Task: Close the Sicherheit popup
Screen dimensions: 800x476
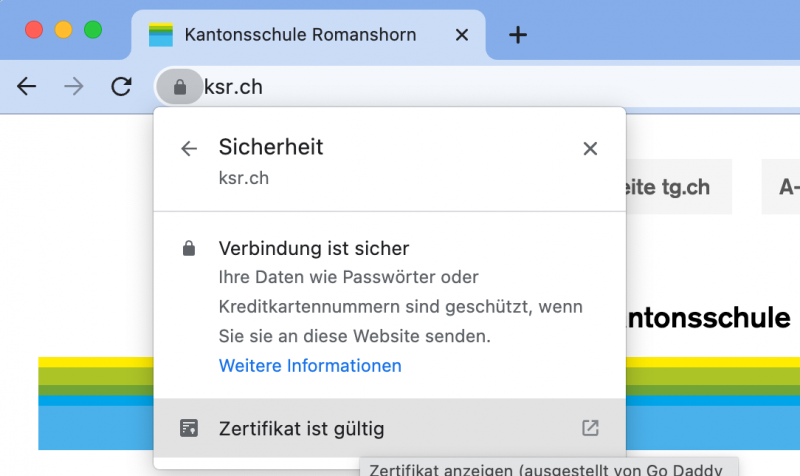Action: (590, 149)
